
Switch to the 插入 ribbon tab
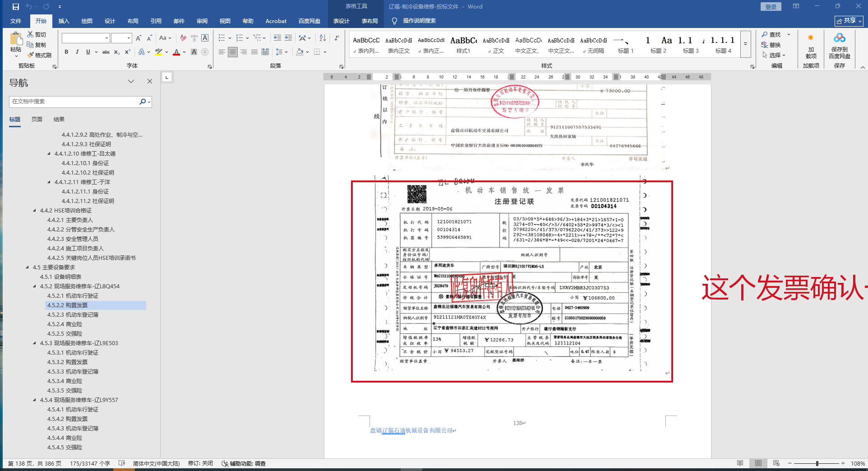point(64,21)
